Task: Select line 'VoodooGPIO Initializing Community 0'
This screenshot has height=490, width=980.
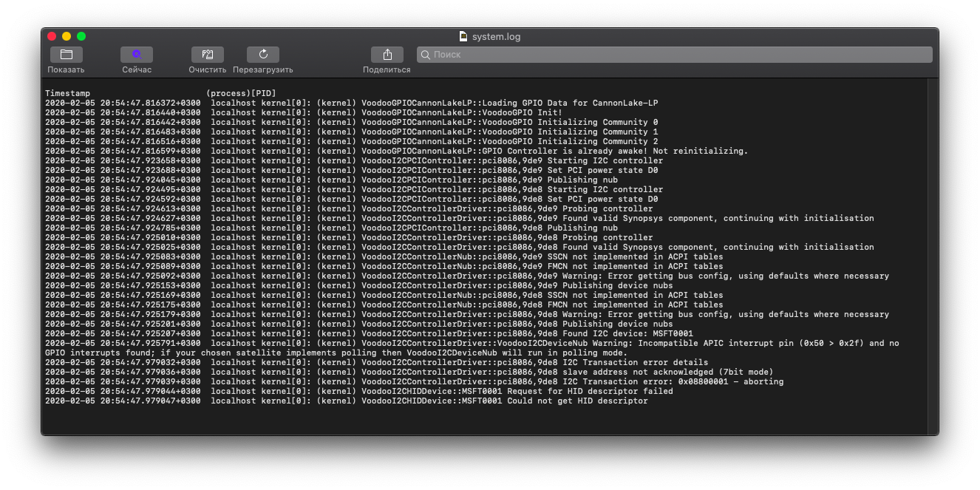Action: pyautogui.click(x=351, y=122)
